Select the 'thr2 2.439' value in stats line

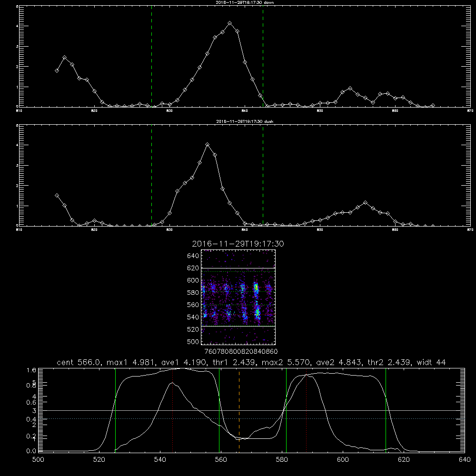(389, 362)
